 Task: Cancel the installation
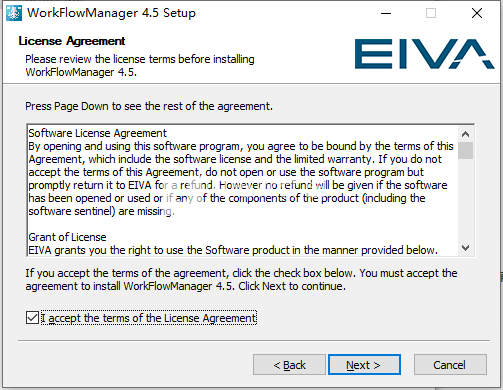pyautogui.click(x=450, y=365)
